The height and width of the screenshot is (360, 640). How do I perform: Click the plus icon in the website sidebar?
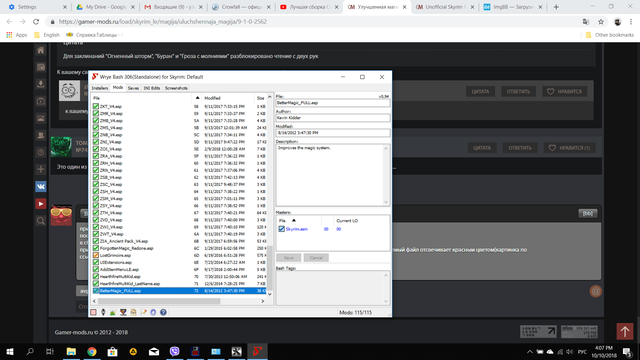(40, 169)
